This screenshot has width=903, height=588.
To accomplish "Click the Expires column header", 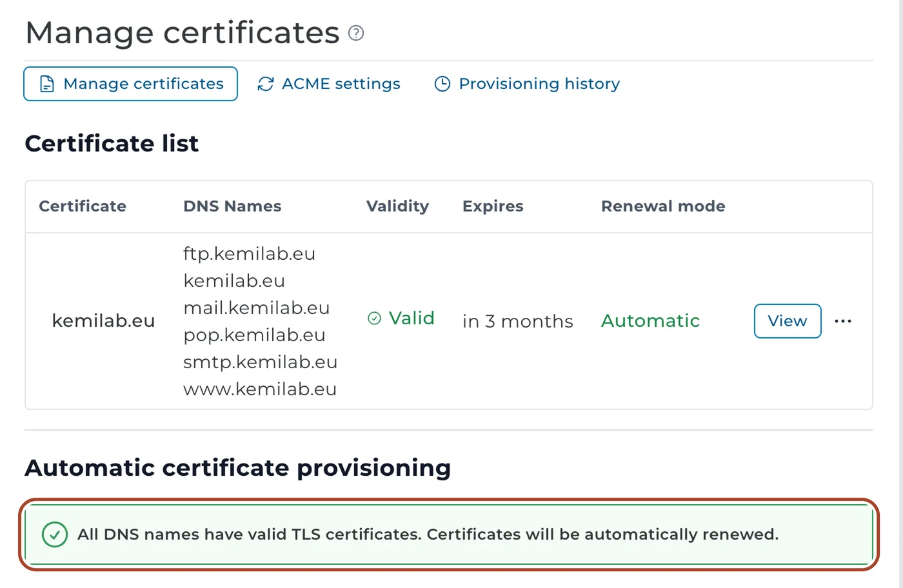I will click(x=493, y=206).
